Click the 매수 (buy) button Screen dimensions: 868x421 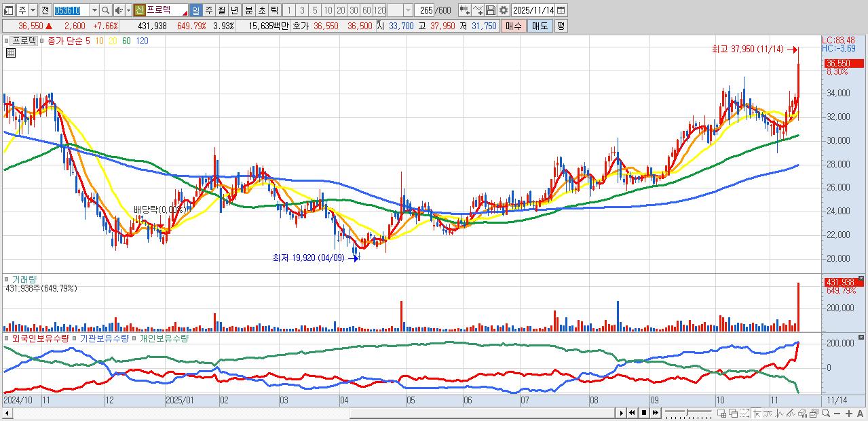click(514, 26)
